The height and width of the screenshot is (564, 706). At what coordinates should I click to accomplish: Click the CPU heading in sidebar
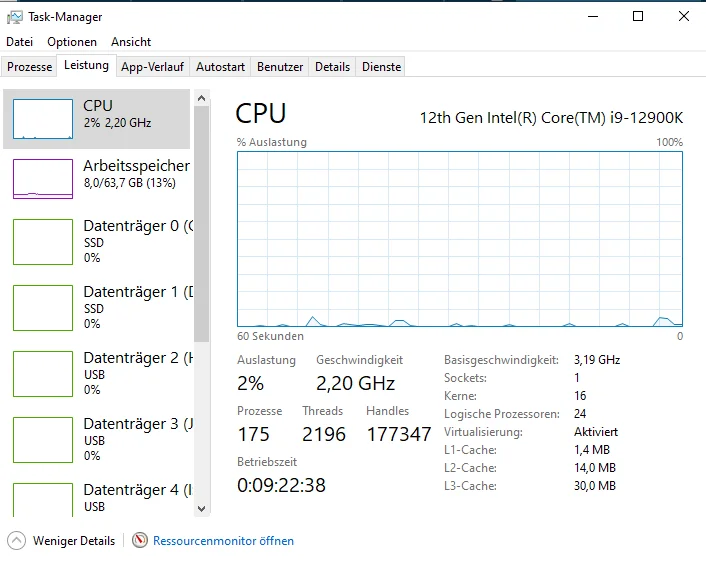point(98,106)
